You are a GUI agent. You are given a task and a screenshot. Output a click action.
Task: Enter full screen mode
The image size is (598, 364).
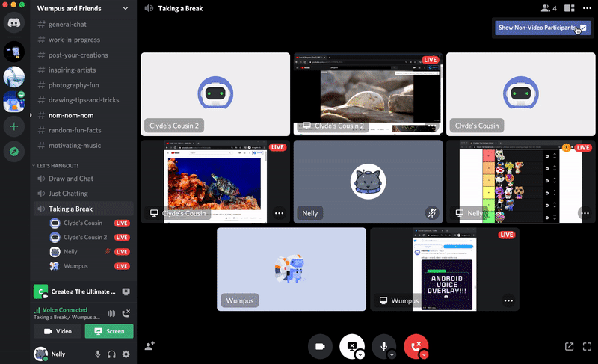[587, 346]
